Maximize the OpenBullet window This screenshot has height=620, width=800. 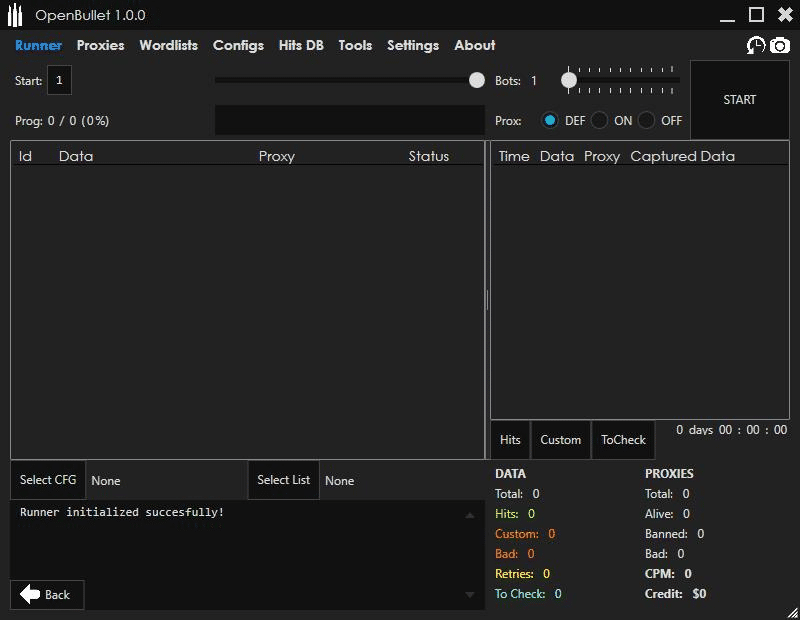click(x=757, y=15)
